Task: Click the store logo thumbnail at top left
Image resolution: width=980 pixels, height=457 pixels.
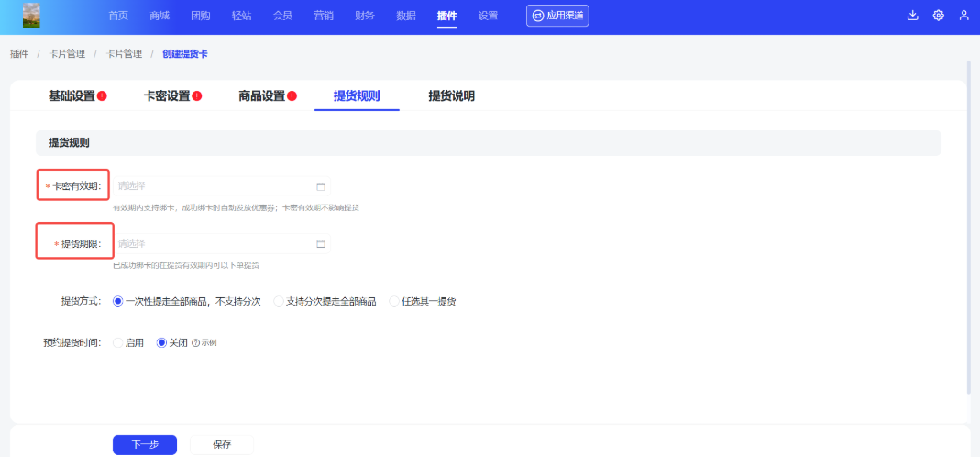Action: tap(31, 16)
